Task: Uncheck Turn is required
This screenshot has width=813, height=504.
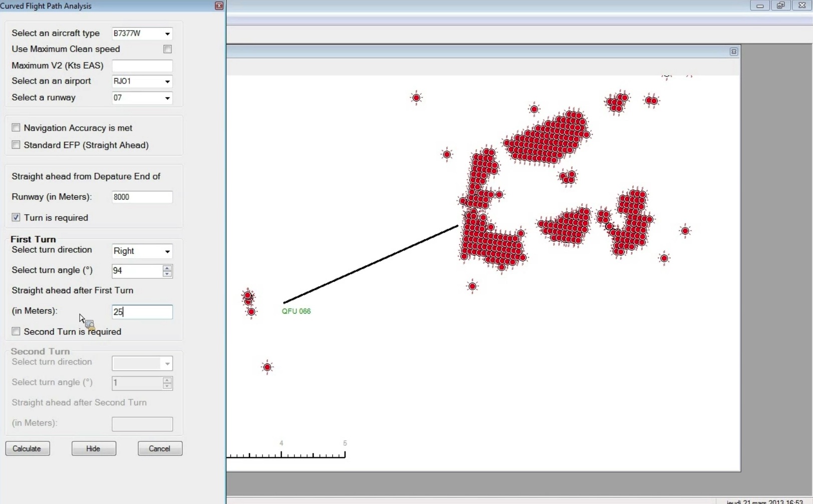Action: pos(16,217)
